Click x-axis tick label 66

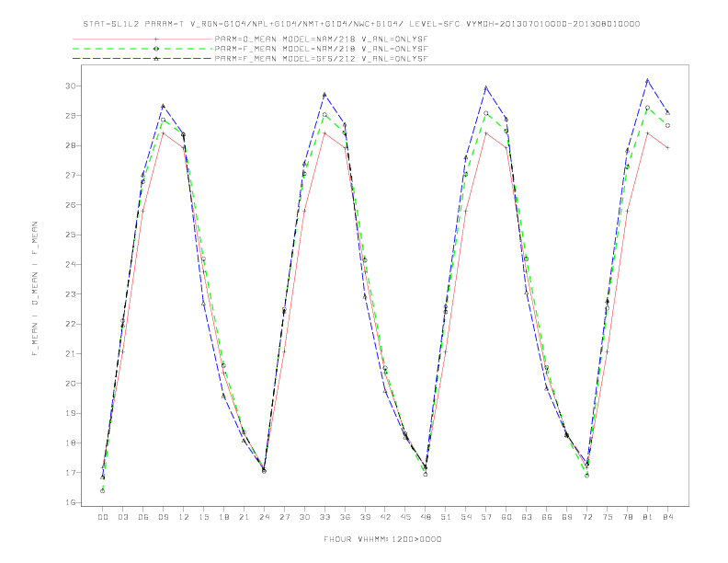[547, 517]
